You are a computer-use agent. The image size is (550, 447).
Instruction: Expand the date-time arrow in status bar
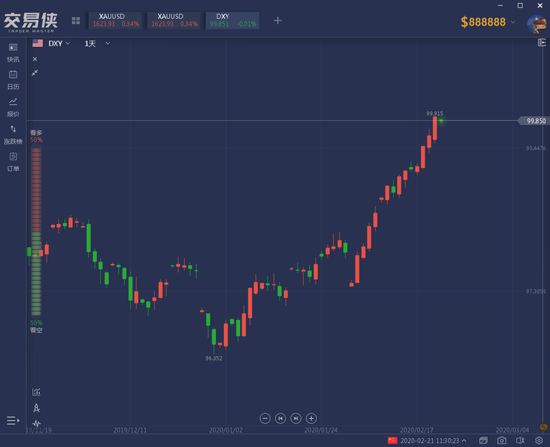tap(464, 440)
